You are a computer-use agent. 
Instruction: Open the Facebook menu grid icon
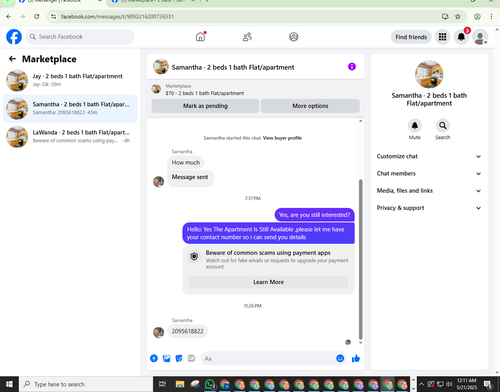pyautogui.click(x=442, y=37)
